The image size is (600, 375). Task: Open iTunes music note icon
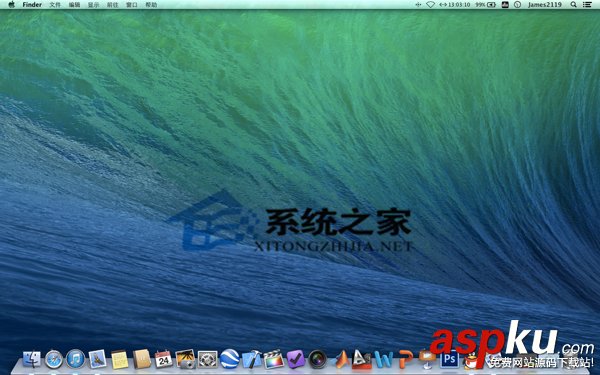(75, 359)
